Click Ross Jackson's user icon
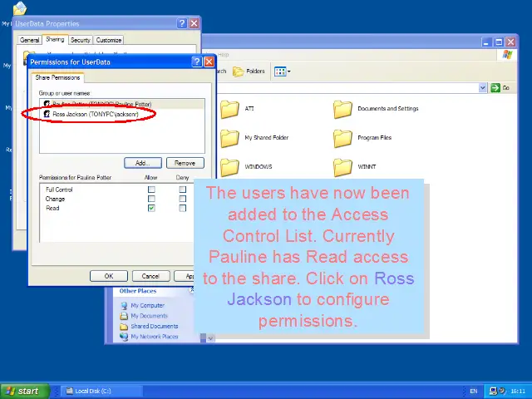 click(x=47, y=114)
